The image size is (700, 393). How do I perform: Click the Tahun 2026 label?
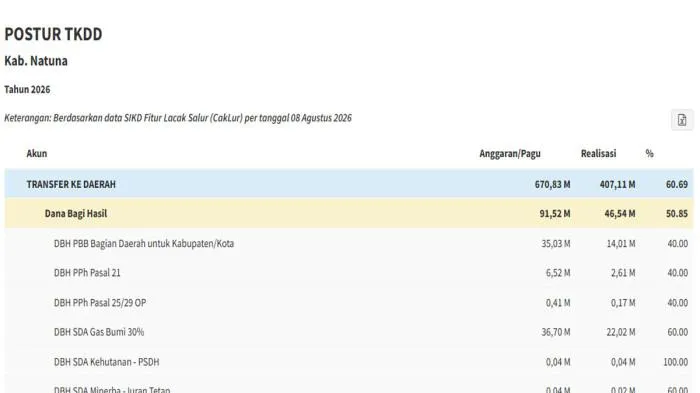click(x=27, y=89)
